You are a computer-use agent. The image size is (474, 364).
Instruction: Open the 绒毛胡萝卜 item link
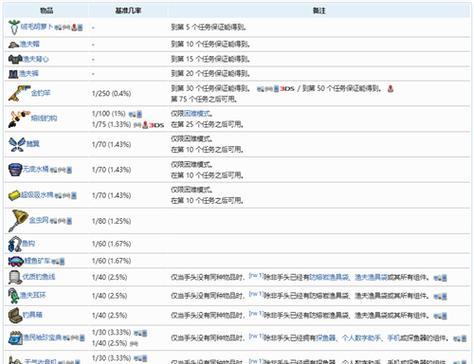point(37,27)
